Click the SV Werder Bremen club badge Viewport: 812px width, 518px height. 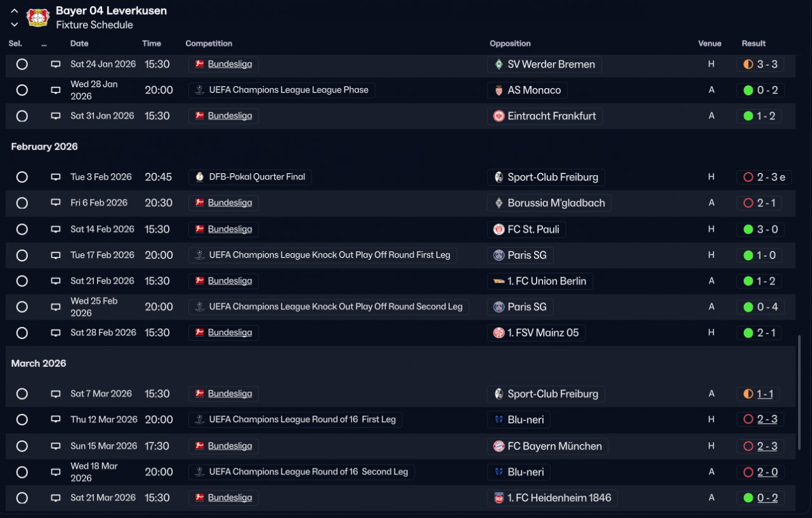(499, 64)
